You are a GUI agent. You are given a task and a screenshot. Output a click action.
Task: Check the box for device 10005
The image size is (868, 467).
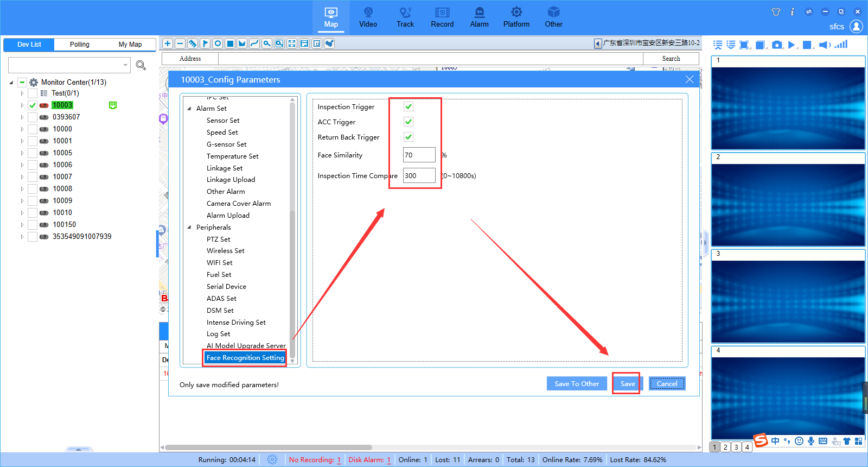[33, 153]
